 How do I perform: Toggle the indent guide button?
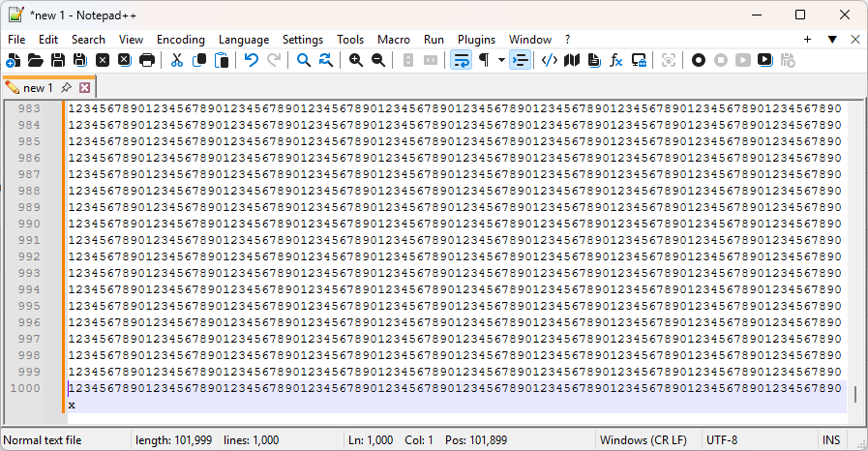pyautogui.click(x=521, y=60)
